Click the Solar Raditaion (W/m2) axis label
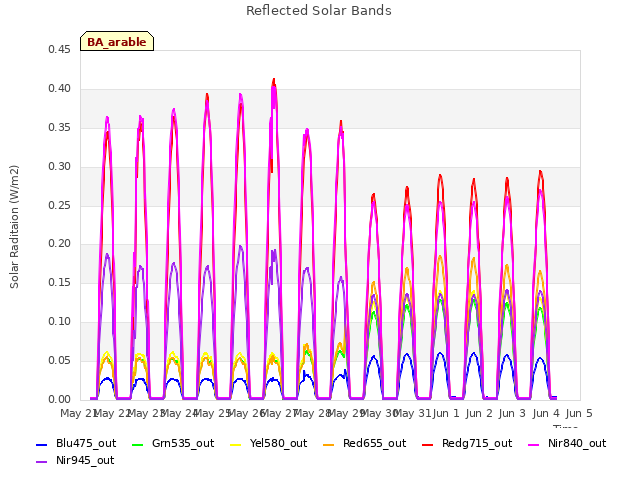 [x=14, y=227]
